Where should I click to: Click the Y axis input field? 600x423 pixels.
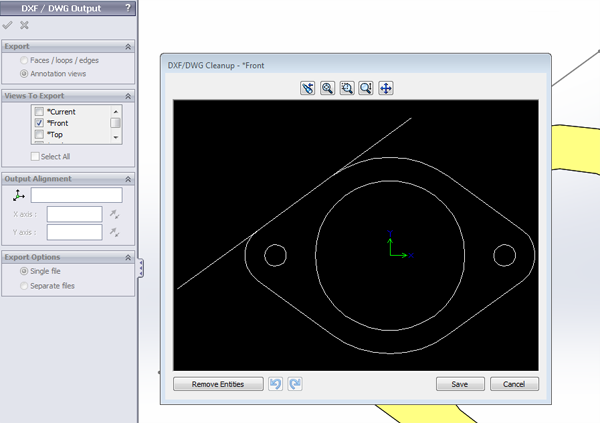pos(75,232)
